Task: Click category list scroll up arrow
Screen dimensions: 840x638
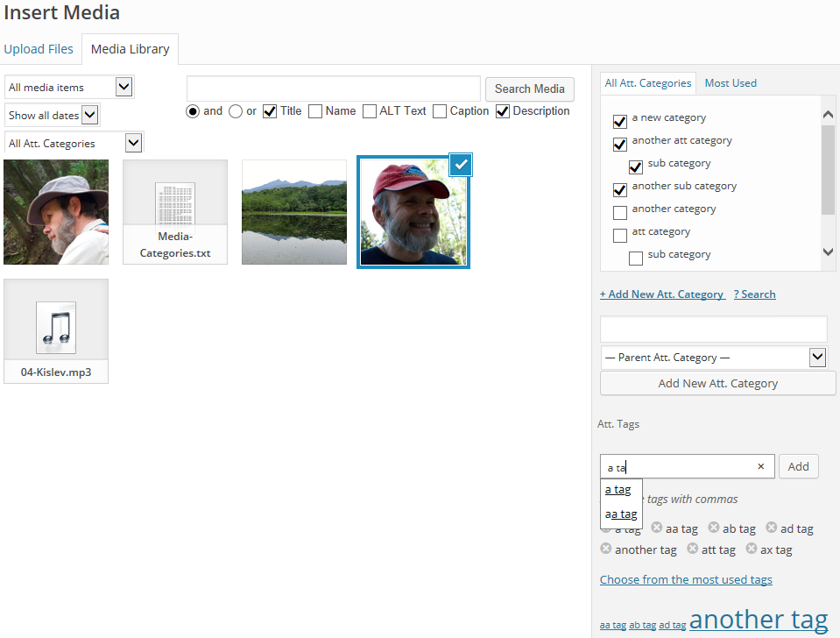Action: (x=828, y=114)
